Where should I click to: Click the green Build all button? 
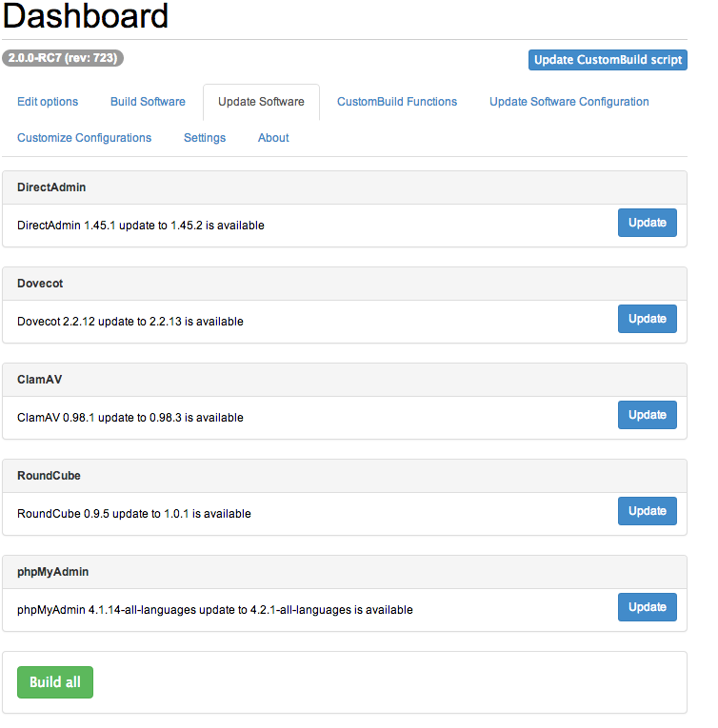55,682
